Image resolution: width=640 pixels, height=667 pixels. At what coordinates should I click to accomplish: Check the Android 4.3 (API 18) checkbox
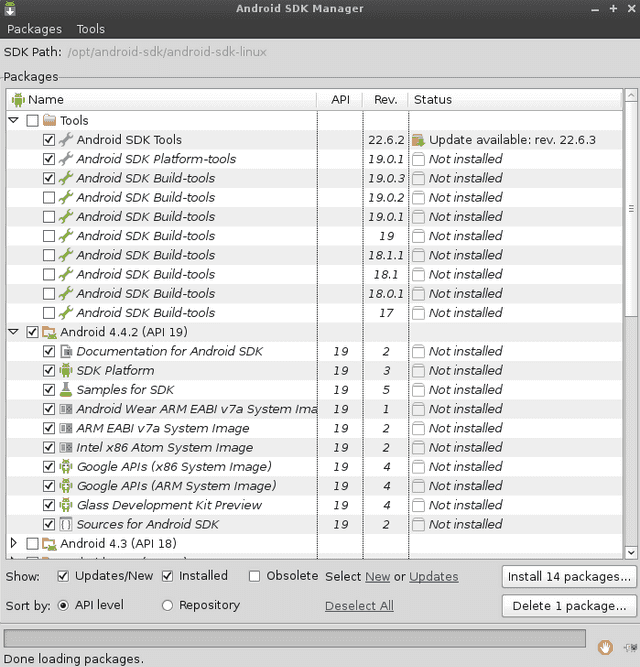click(x=32, y=544)
